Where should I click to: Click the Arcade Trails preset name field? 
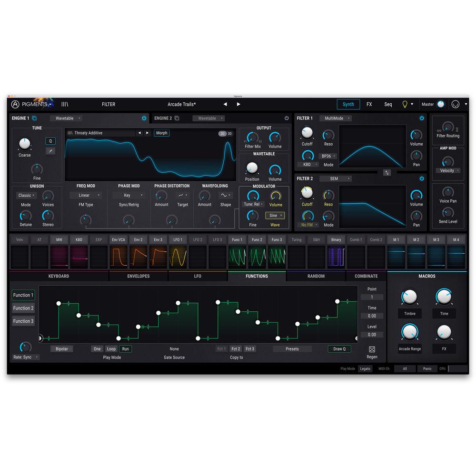181,104
